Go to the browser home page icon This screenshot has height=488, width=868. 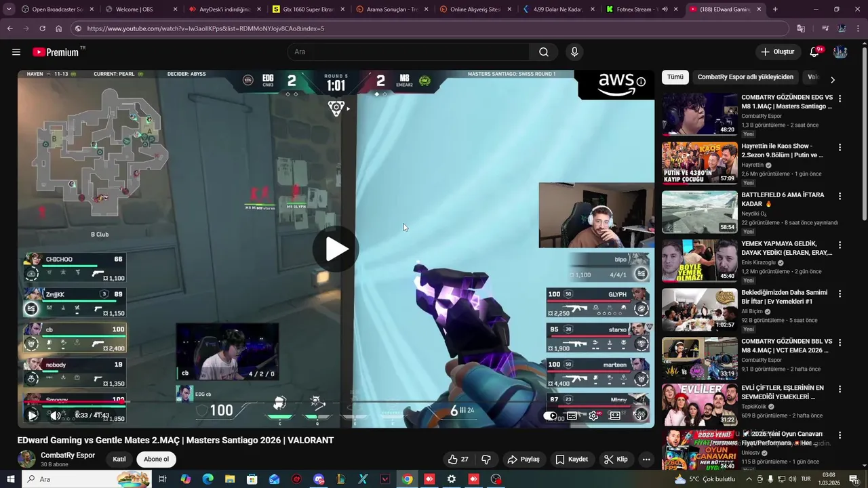pyautogui.click(x=58, y=28)
